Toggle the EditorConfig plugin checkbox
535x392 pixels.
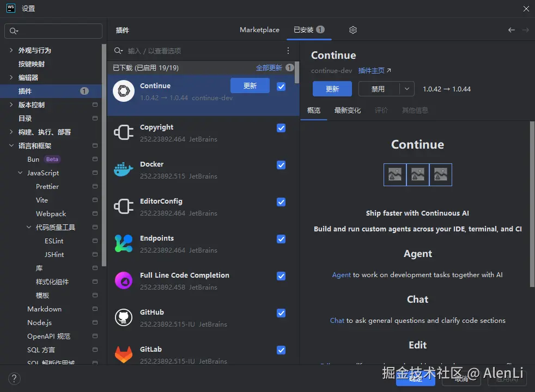[281, 202]
